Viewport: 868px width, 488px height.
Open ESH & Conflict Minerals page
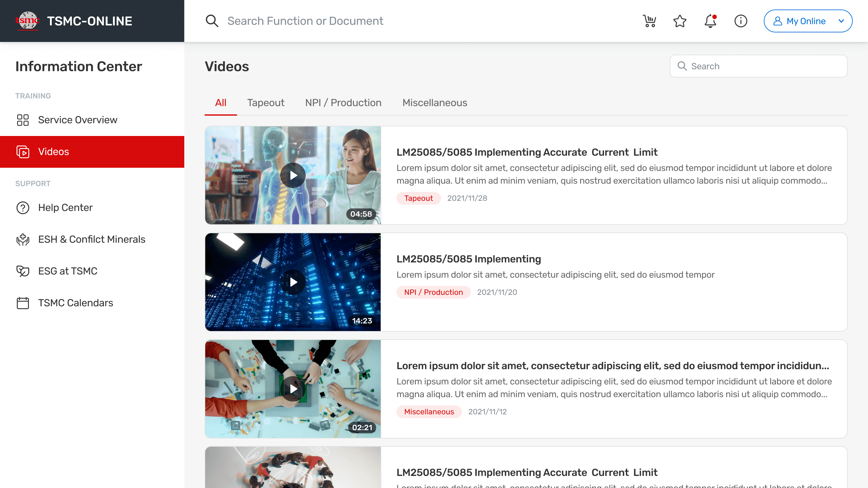(x=92, y=240)
